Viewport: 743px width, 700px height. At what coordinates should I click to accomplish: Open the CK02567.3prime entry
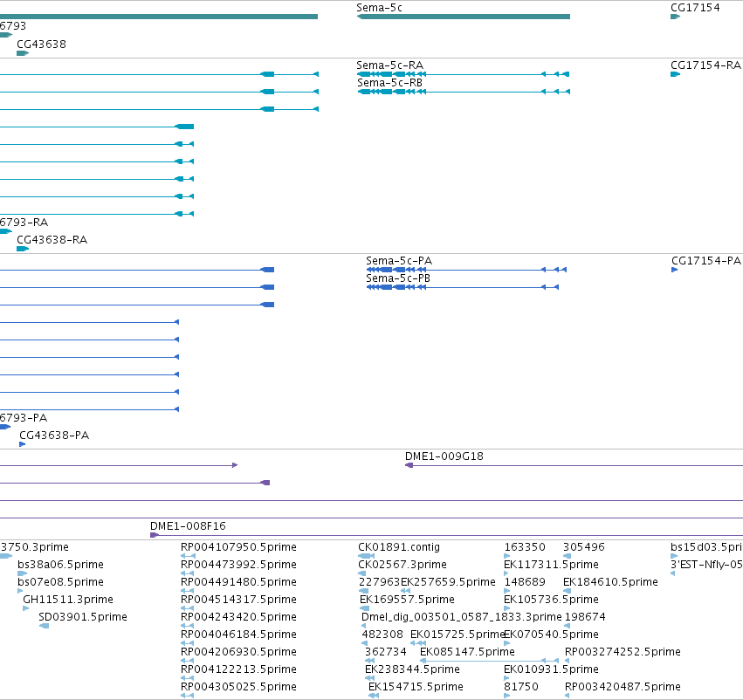click(x=402, y=565)
